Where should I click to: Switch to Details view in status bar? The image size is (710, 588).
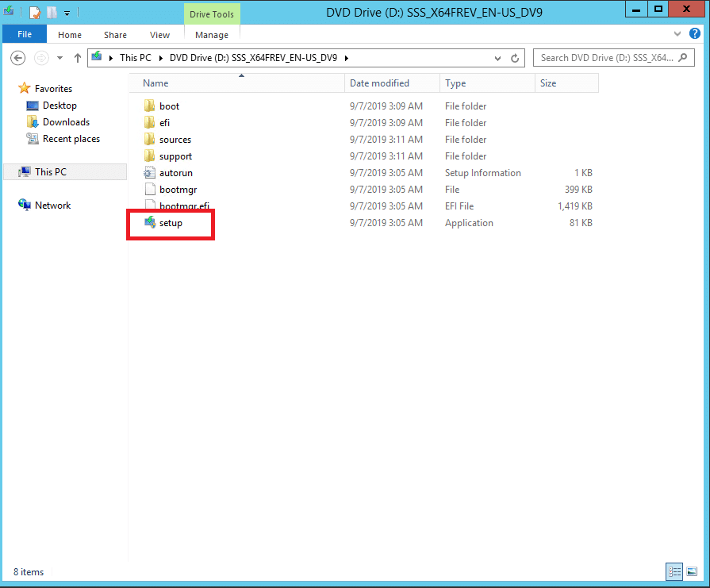[x=674, y=571]
